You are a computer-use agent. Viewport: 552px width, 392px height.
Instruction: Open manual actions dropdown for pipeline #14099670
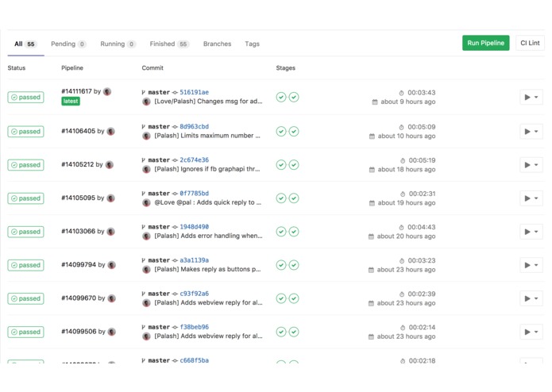click(531, 298)
